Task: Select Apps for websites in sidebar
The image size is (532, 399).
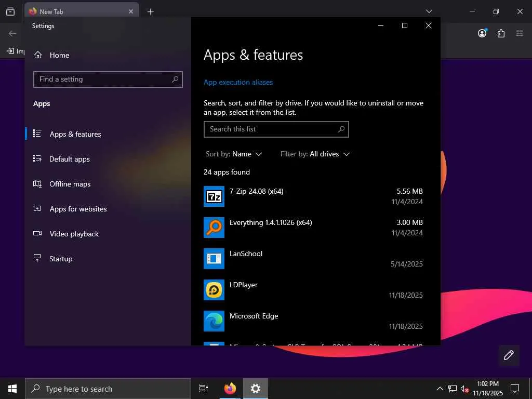Action: (108, 209)
